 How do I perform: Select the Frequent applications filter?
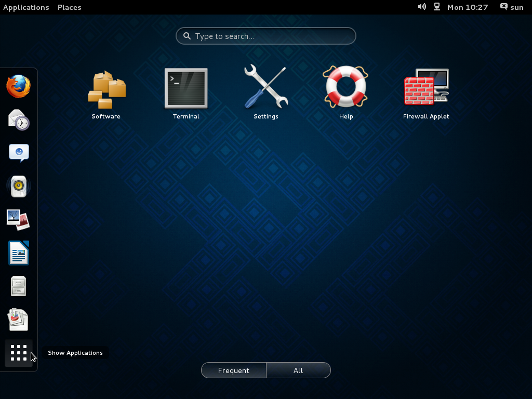(x=233, y=370)
